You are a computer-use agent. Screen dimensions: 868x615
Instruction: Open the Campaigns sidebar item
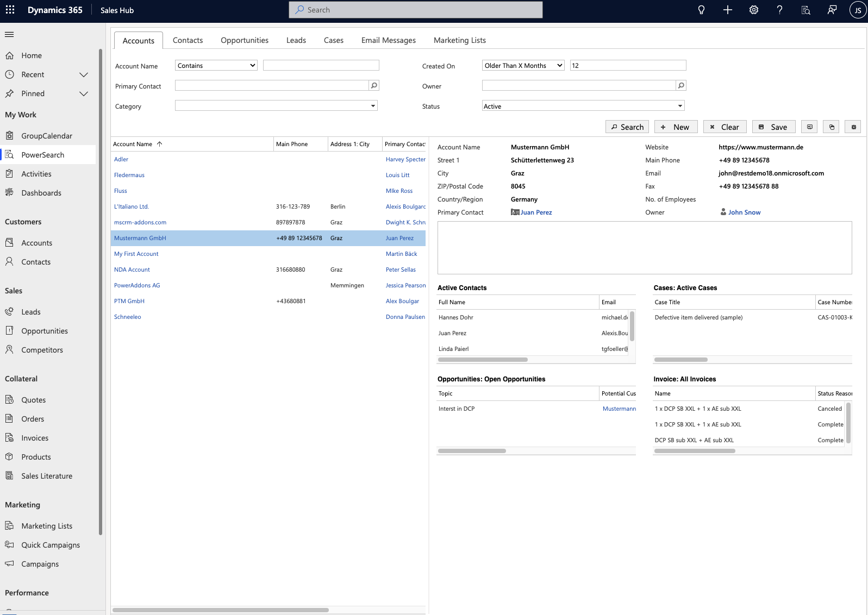pos(40,564)
